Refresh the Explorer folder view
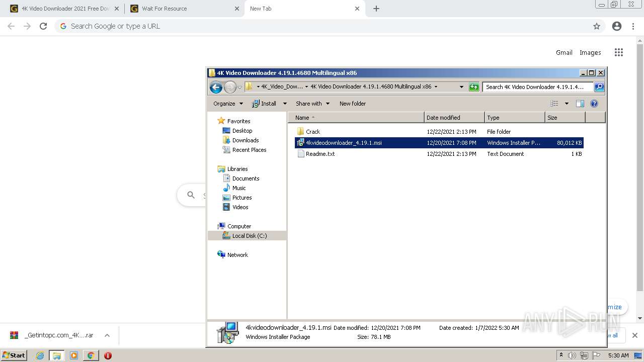 tap(474, 87)
